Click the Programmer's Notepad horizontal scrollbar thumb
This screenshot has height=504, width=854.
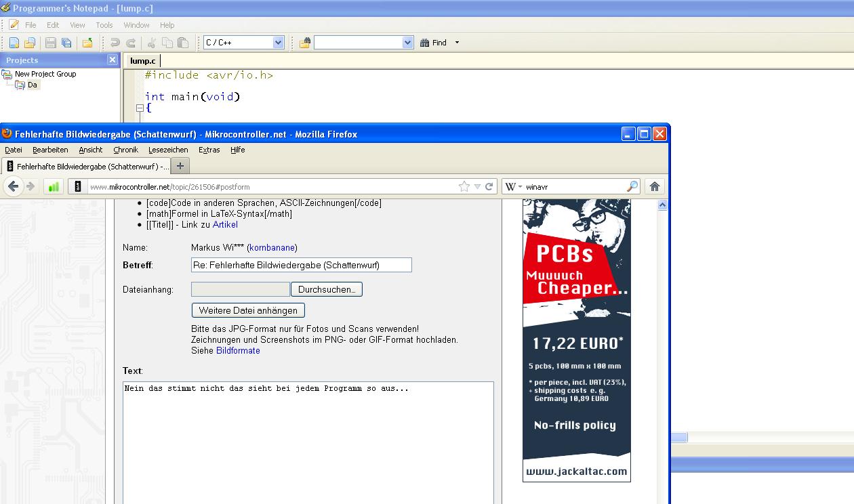click(678, 438)
